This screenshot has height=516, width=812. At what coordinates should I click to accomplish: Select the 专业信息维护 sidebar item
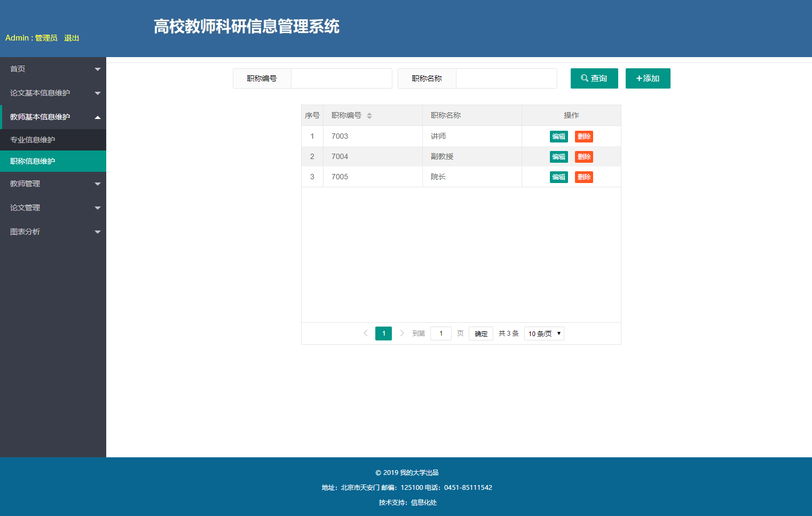tap(53, 139)
